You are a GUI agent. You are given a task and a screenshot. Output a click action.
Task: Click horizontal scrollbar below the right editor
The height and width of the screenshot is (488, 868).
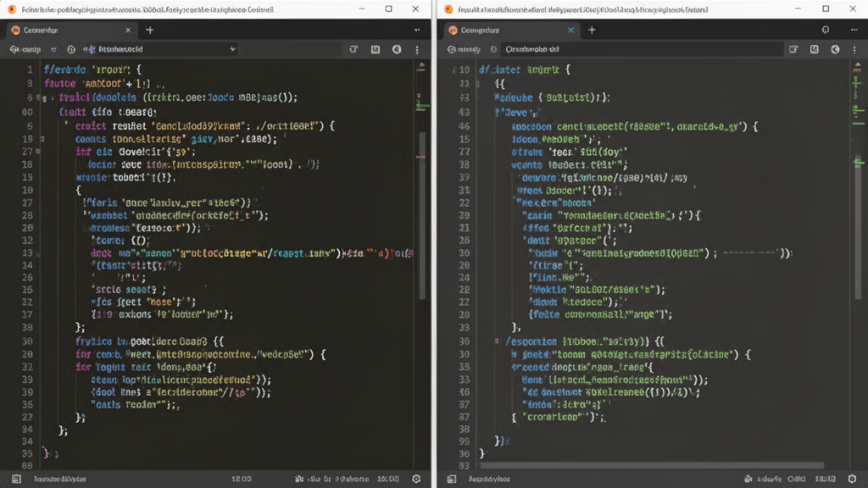652,465
